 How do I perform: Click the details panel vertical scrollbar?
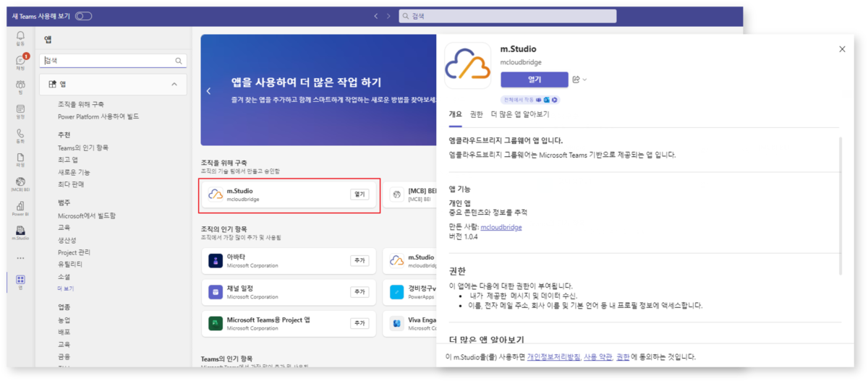[841, 205]
